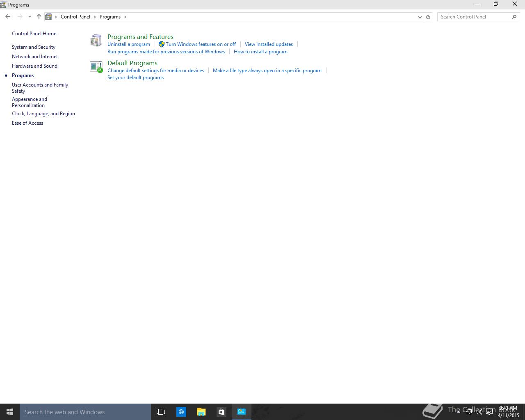Go to Control Panel Home
The width and height of the screenshot is (525, 420).
[34, 34]
